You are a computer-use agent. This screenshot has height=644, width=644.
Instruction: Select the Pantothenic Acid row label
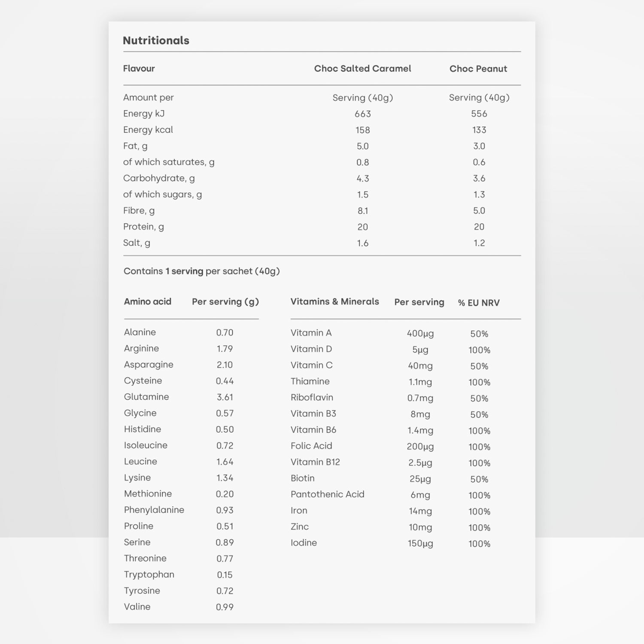click(327, 494)
